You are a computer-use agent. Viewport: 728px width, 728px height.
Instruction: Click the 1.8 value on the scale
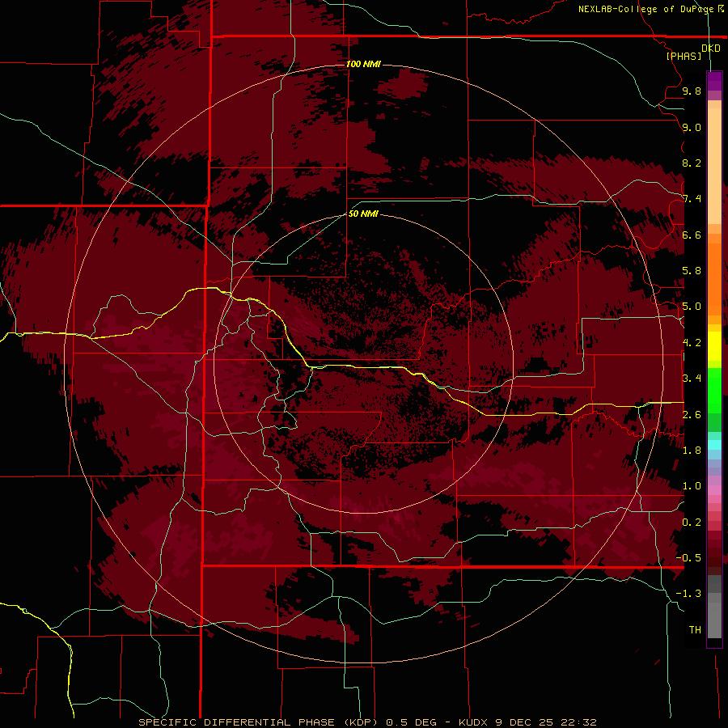pyautogui.click(x=692, y=450)
